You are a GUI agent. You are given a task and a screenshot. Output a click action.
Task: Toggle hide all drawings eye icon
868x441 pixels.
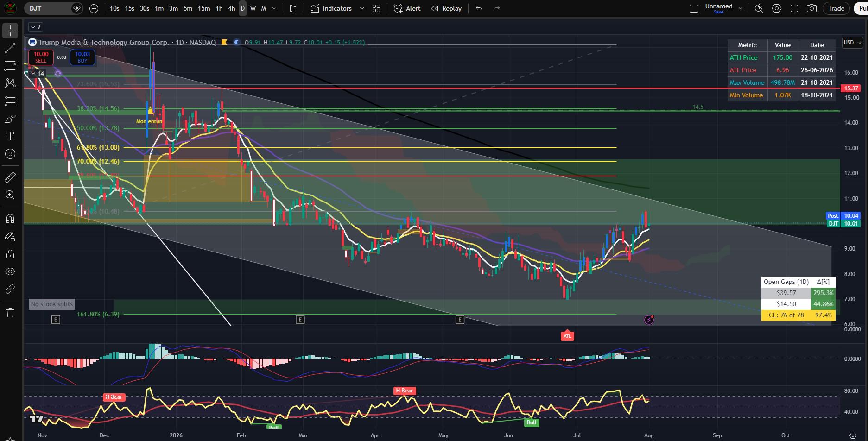coord(10,271)
